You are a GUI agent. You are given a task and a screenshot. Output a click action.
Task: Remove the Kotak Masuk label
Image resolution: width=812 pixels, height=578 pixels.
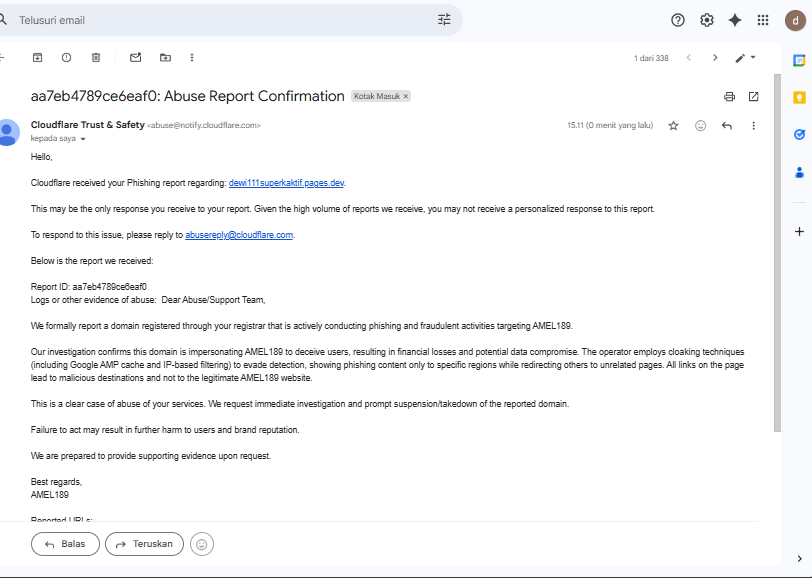click(x=405, y=96)
